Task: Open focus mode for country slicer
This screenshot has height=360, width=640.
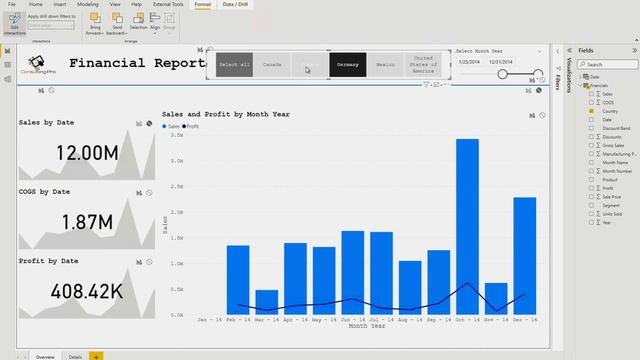Action: (436, 85)
